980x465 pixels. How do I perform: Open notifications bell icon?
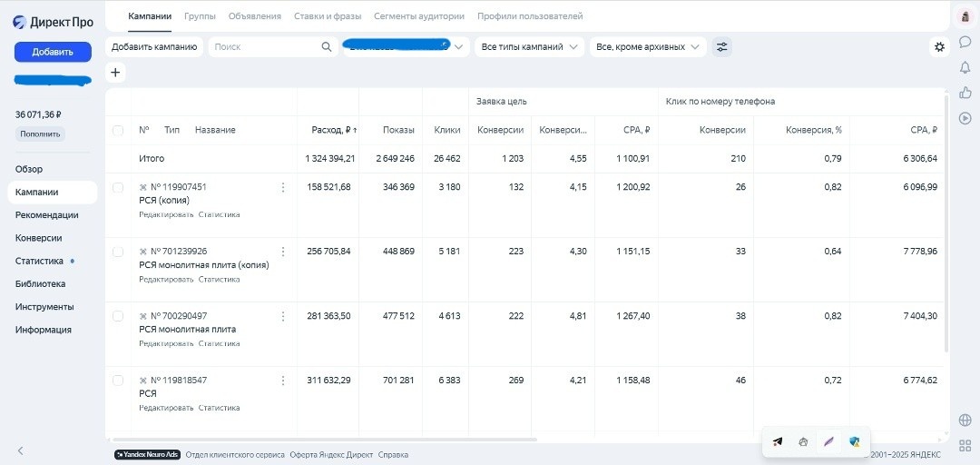(965, 67)
